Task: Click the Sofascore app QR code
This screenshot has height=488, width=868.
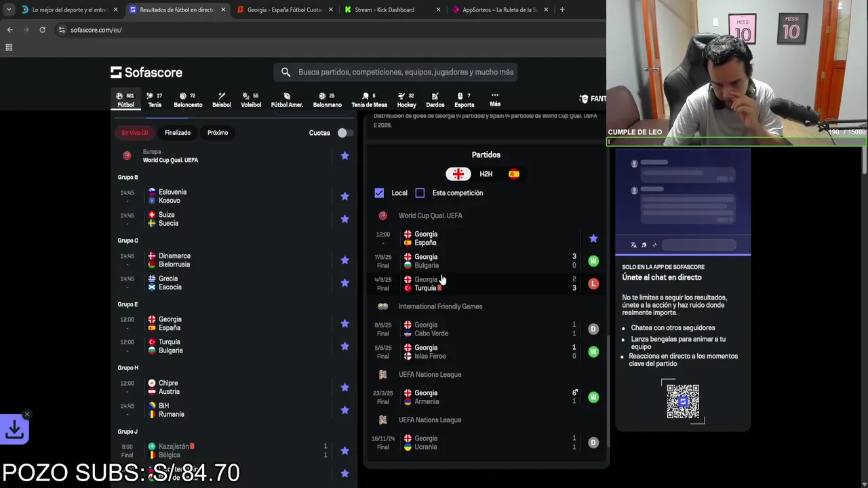Action: pyautogui.click(x=683, y=401)
